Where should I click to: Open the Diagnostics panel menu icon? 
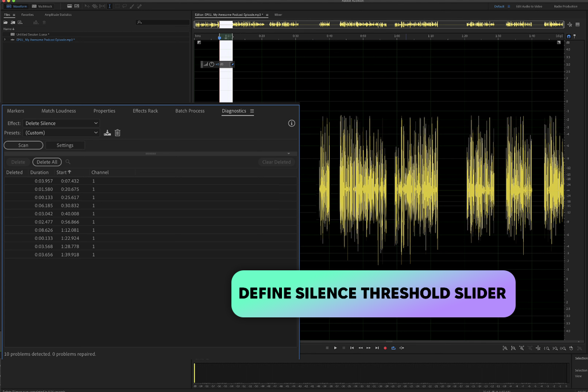(x=252, y=111)
